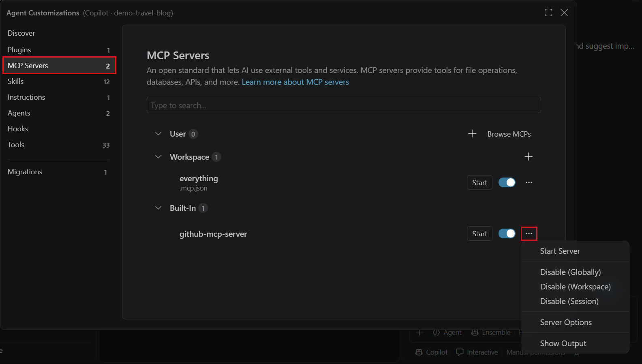Start the everything server
Viewport: 642px width, 364px height.
pos(479,182)
